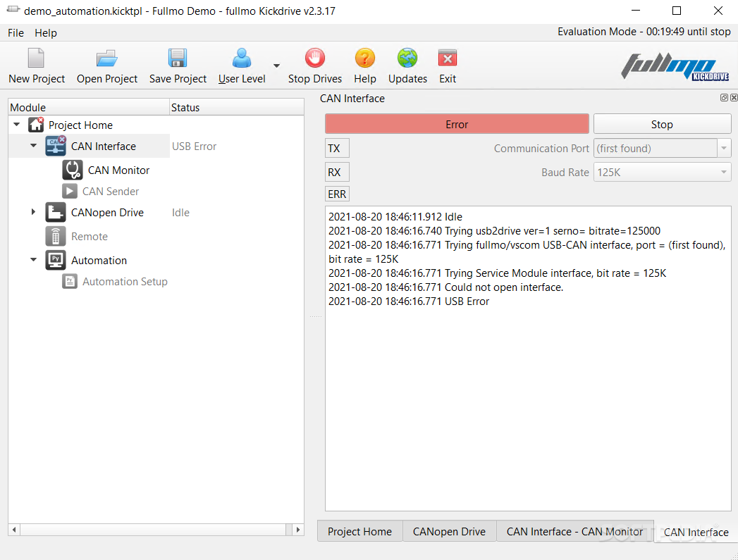738x560 pixels.
Task: Select Automation Setup tree label
Action: pyautogui.click(x=125, y=282)
